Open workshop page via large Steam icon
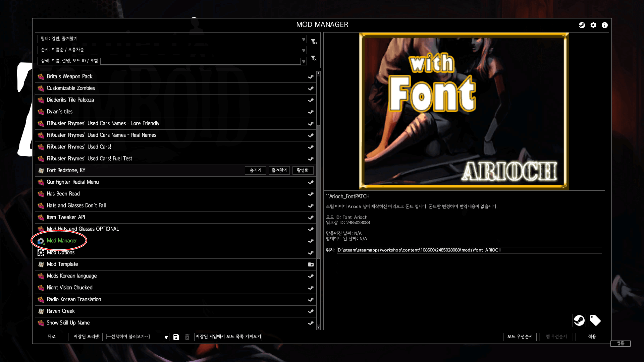This screenshot has width=644, height=362. [x=579, y=320]
